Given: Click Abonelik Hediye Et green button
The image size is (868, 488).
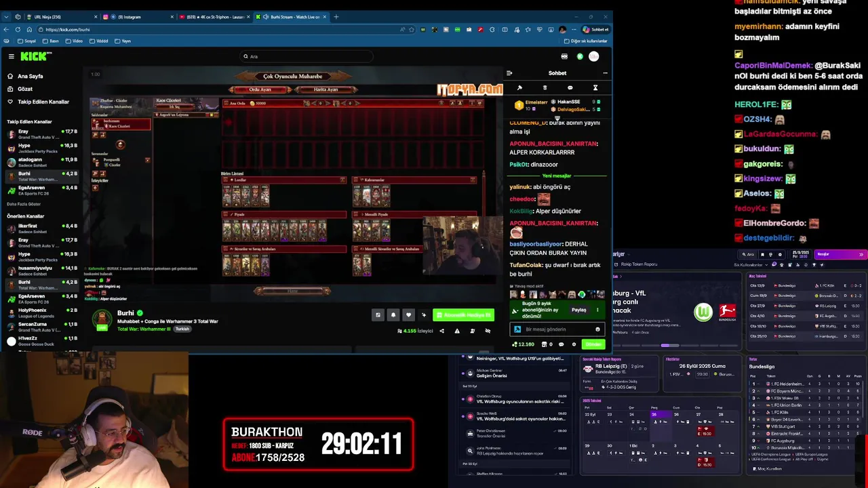Looking at the screenshot, I should (x=463, y=315).
